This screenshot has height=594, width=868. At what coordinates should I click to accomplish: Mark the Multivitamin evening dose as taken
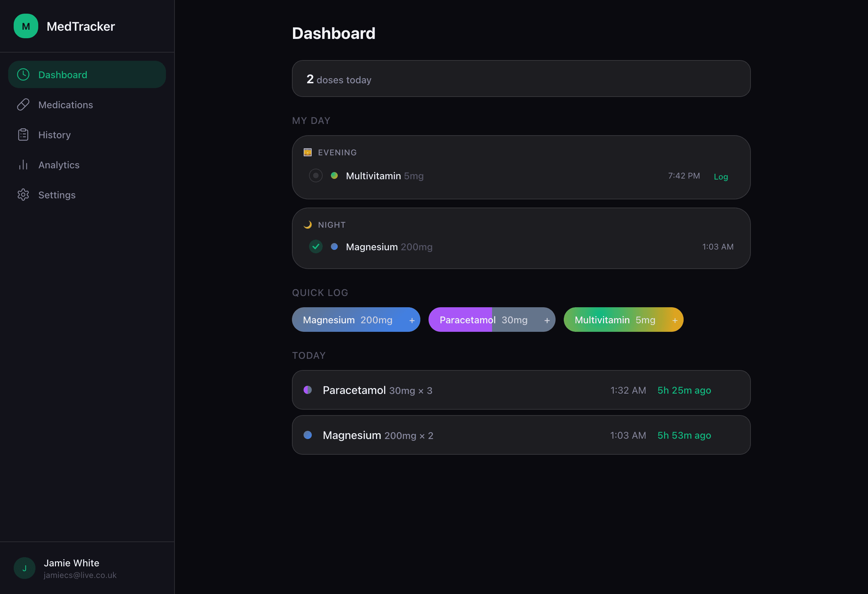point(316,175)
